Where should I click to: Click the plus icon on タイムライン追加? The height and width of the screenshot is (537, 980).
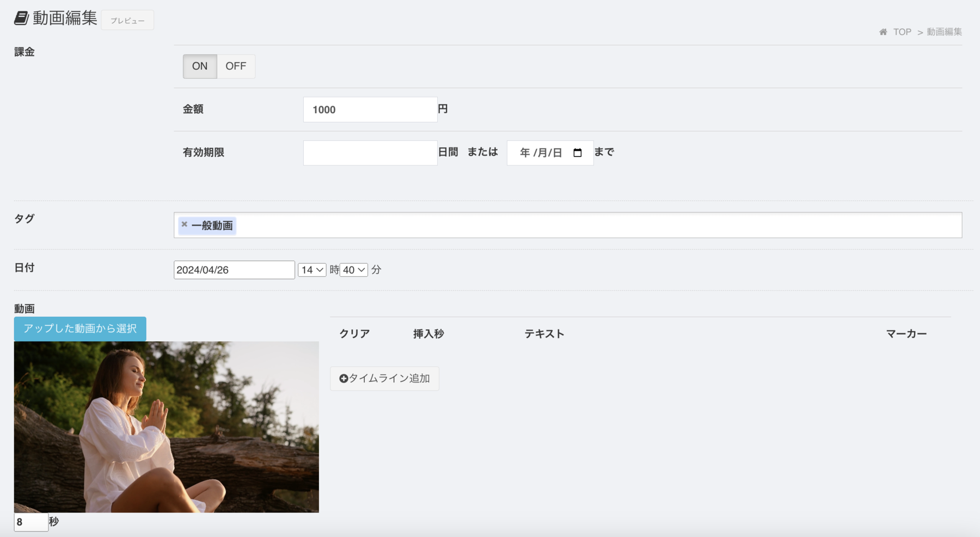pyautogui.click(x=344, y=378)
